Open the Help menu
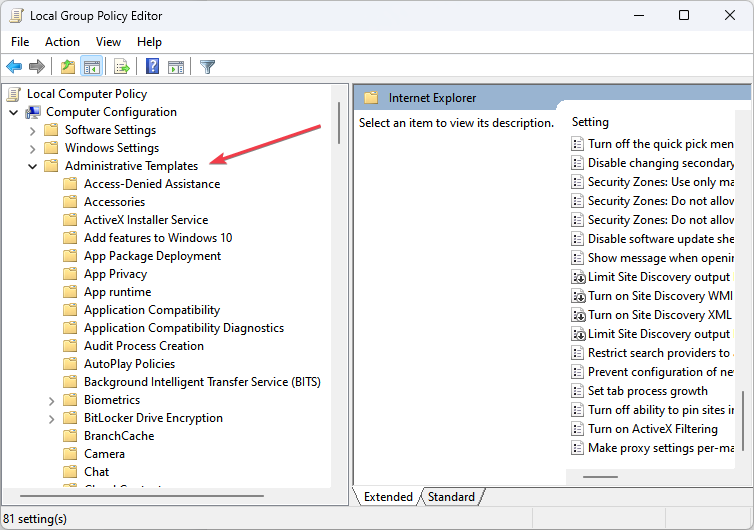The image size is (754, 530). [x=149, y=42]
